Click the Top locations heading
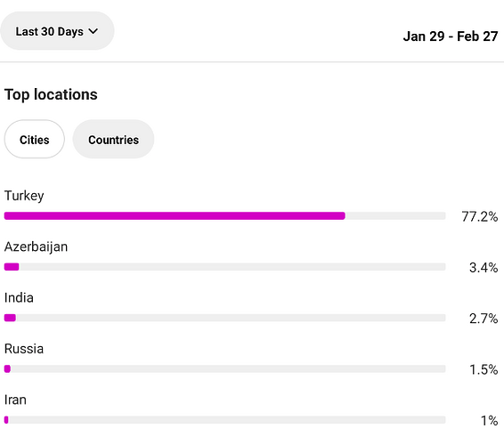 pos(51,94)
